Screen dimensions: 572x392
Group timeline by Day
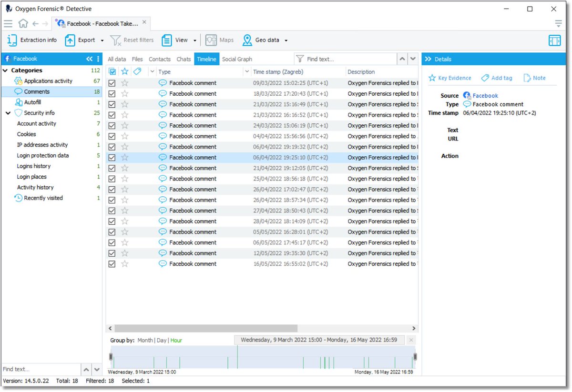point(162,341)
